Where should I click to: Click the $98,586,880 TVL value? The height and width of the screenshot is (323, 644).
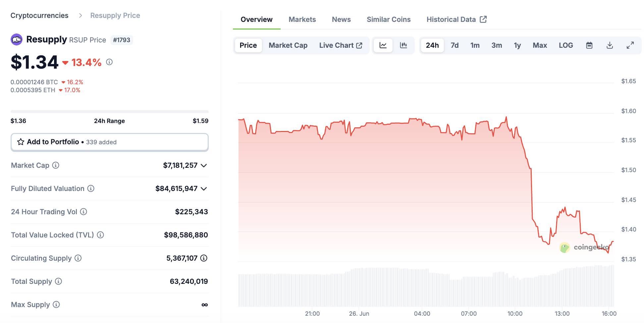(x=186, y=235)
